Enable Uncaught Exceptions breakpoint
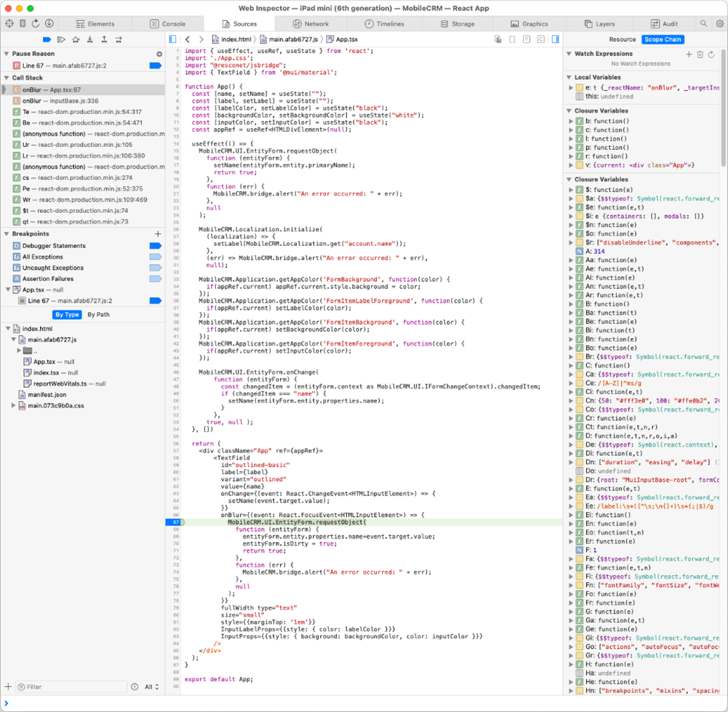728x712 pixels. click(x=155, y=267)
